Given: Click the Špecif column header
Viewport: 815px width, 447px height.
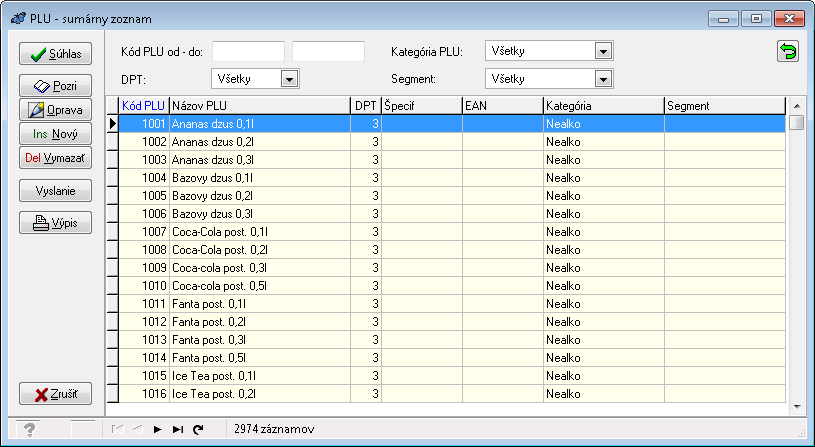Looking at the screenshot, I should (x=422, y=106).
